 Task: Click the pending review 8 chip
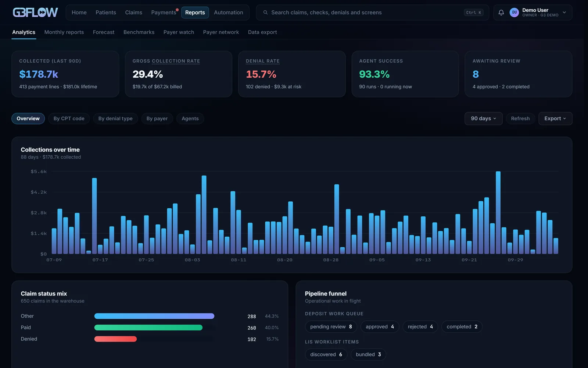(331, 327)
